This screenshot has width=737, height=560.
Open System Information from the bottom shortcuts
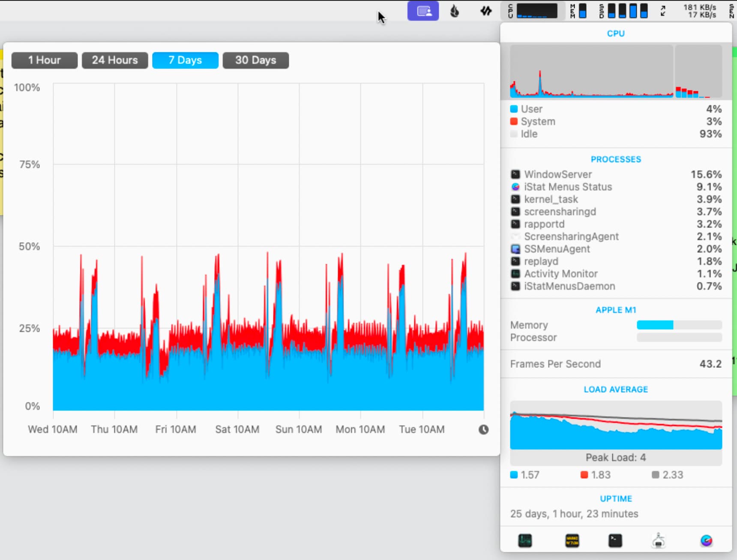659,541
